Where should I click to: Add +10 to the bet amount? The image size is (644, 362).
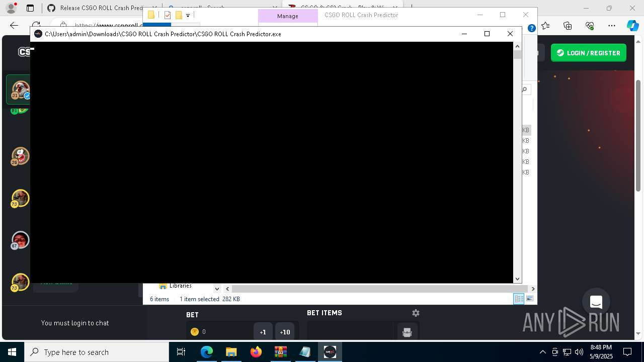(285, 332)
